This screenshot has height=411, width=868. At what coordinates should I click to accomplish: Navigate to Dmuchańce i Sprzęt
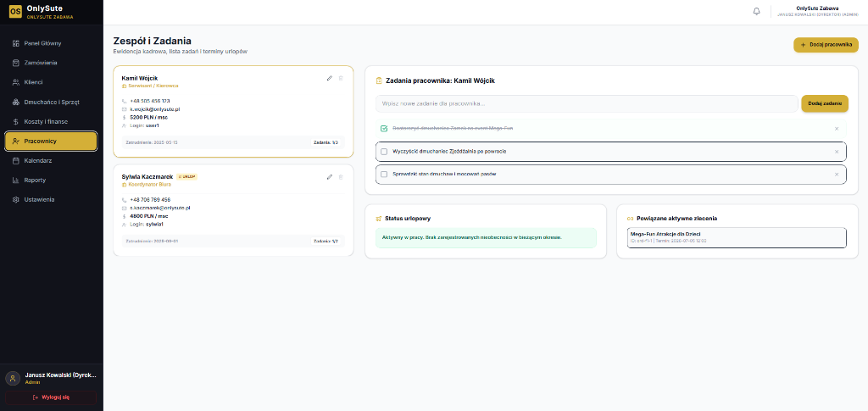(51, 103)
